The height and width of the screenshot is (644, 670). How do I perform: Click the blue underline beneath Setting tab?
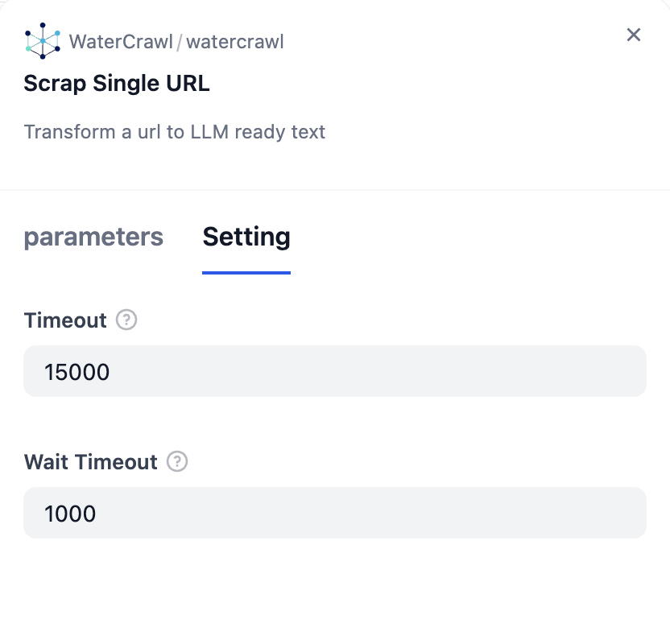pyautogui.click(x=246, y=272)
